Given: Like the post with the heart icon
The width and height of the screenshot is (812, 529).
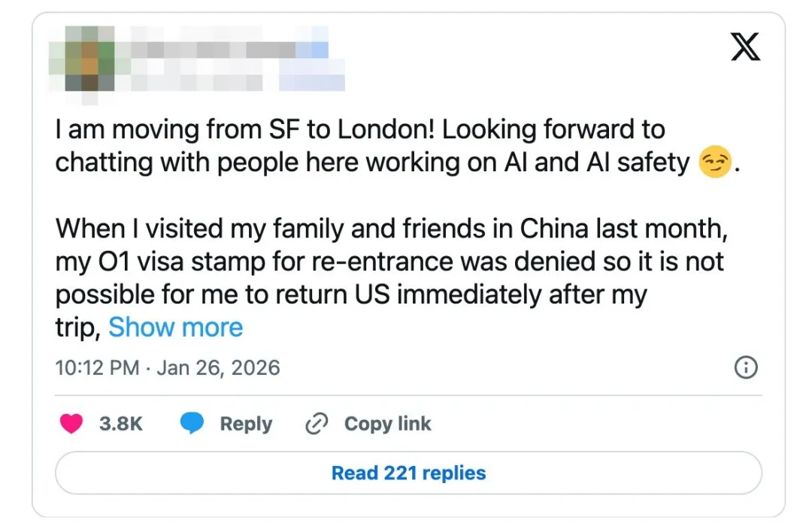Looking at the screenshot, I should click(71, 424).
